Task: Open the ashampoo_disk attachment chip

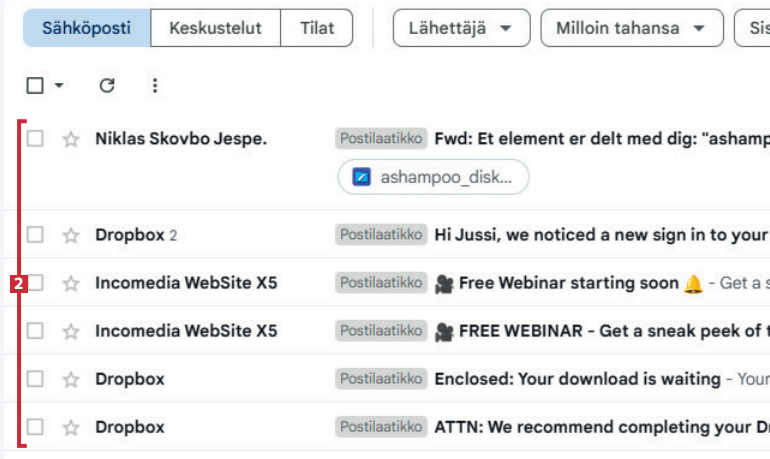Action: pos(434,177)
